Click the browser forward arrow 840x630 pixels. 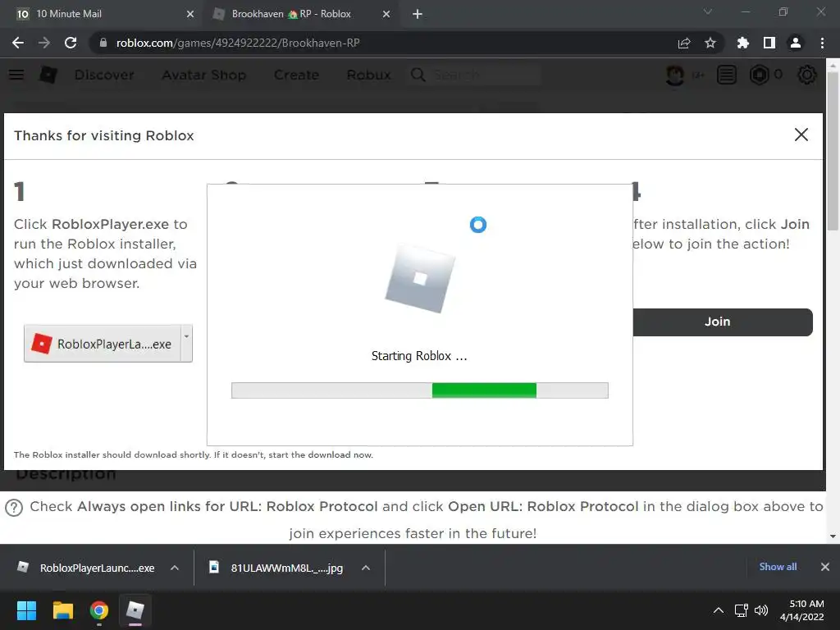(44, 43)
